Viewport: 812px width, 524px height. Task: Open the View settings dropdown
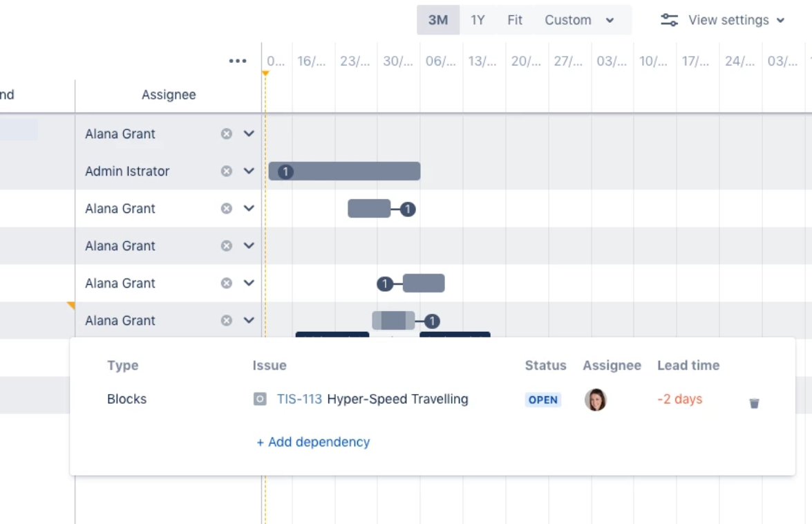click(723, 19)
